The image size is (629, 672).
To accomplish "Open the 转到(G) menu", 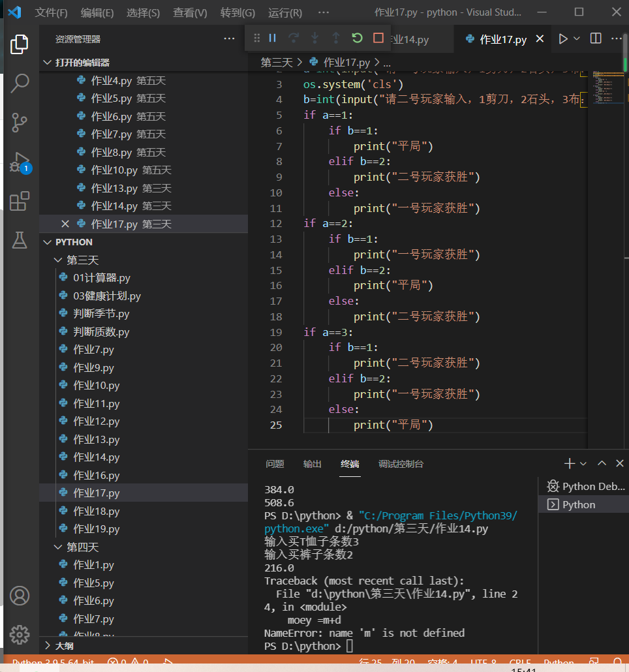I will (238, 13).
